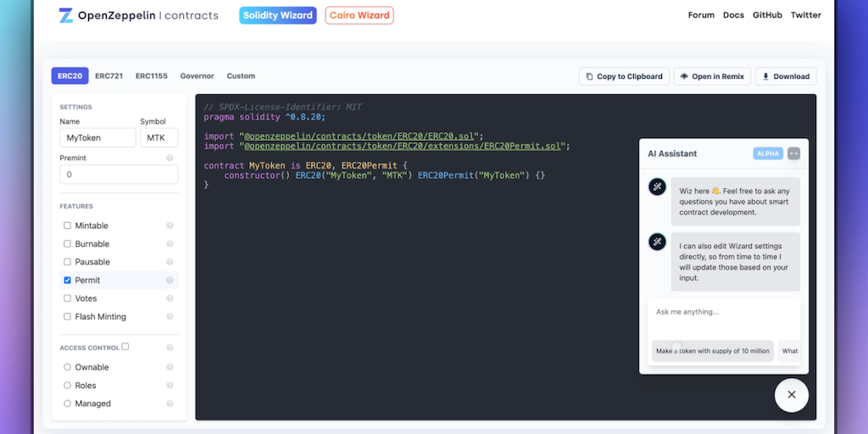Click the 'pragma solidity ^0.8.20;' line
Image resolution: width=868 pixels, height=434 pixels.
click(264, 117)
